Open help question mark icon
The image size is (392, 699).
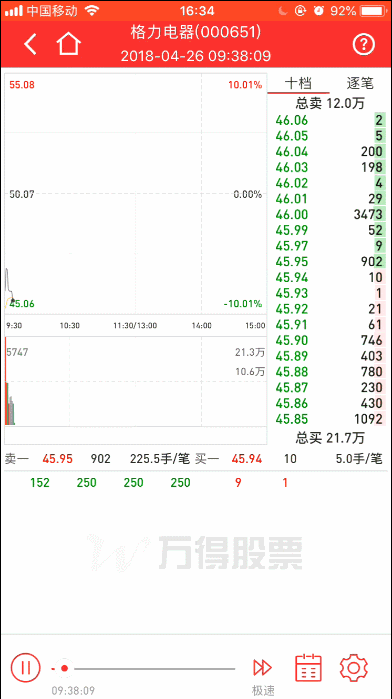click(x=363, y=44)
